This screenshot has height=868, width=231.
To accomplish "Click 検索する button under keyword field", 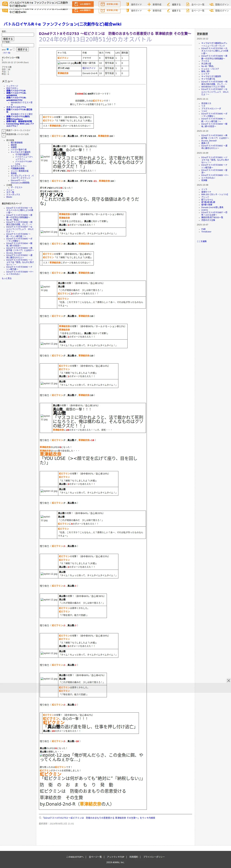I will 8,39.
